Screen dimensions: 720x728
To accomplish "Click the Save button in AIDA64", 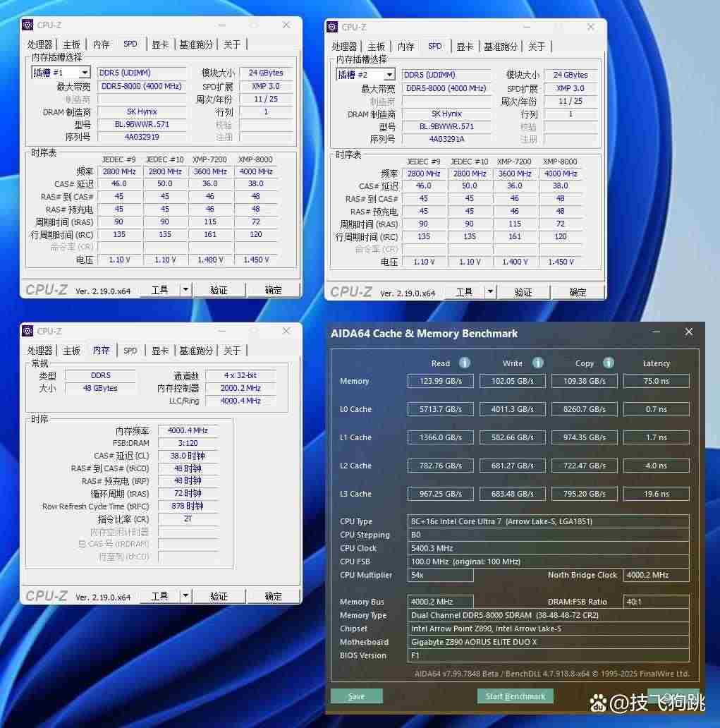I will pos(357,696).
